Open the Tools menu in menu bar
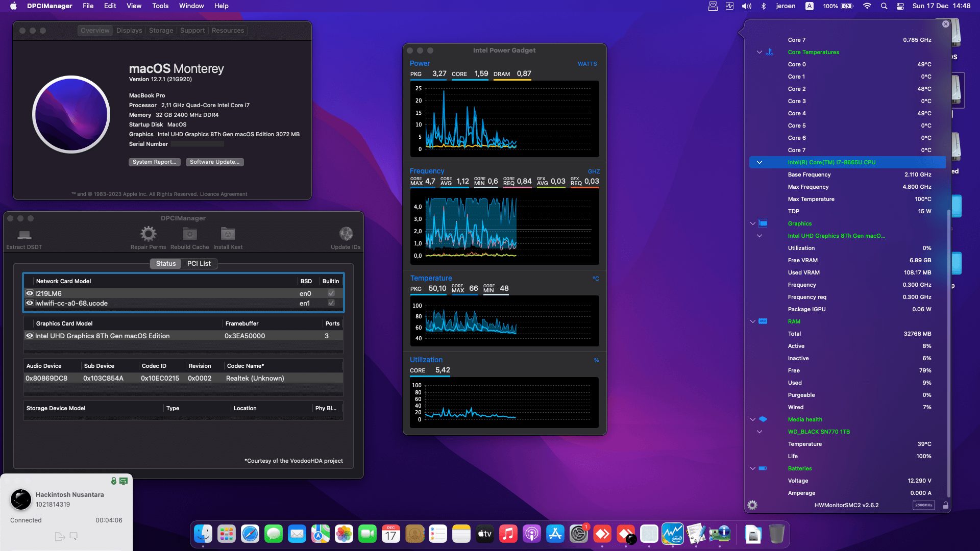Image resolution: width=980 pixels, height=551 pixels. click(x=160, y=6)
